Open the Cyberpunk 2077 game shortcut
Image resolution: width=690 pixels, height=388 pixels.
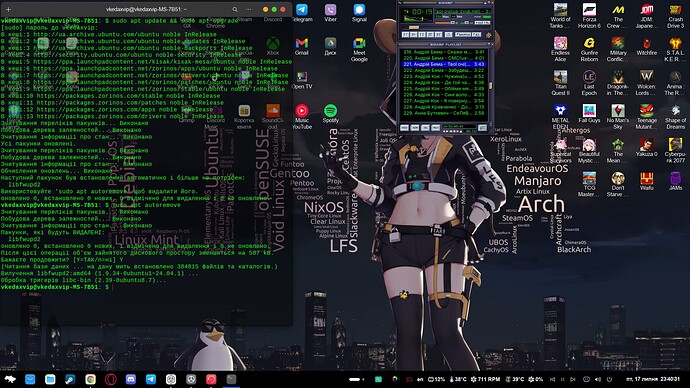pos(675,150)
